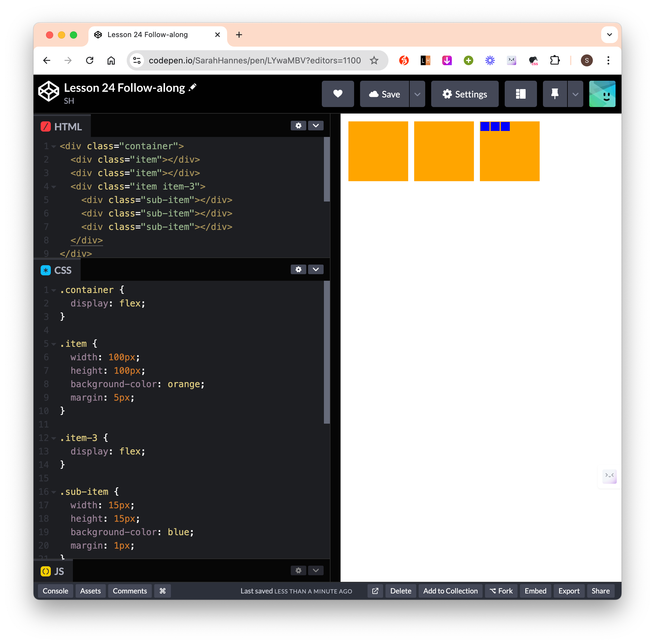Go to browser home page
This screenshot has height=644, width=655.
click(111, 61)
